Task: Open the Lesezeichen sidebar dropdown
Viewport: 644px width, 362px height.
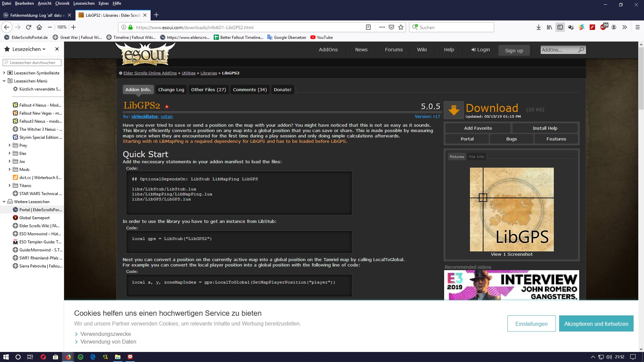Action: [x=29, y=49]
